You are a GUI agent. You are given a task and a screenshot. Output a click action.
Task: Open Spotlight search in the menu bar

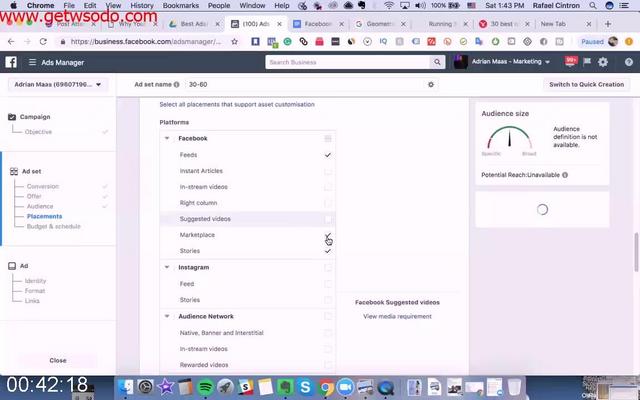pos(593,5)
